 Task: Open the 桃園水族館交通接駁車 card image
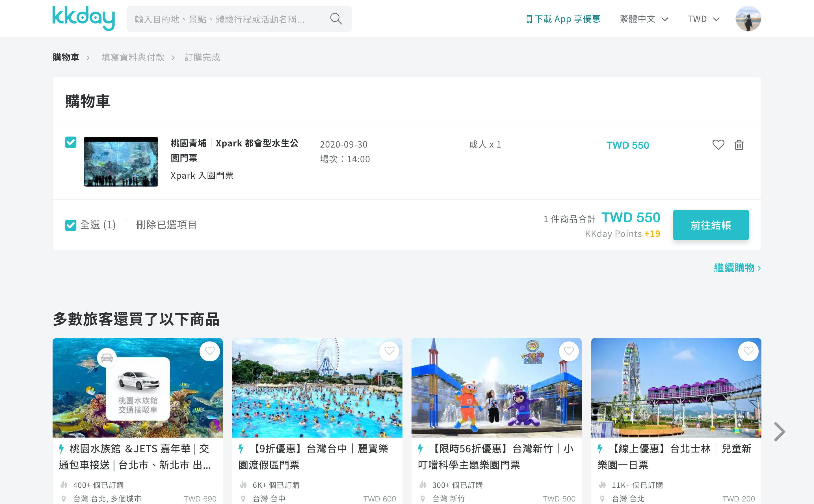click(138, 388)
